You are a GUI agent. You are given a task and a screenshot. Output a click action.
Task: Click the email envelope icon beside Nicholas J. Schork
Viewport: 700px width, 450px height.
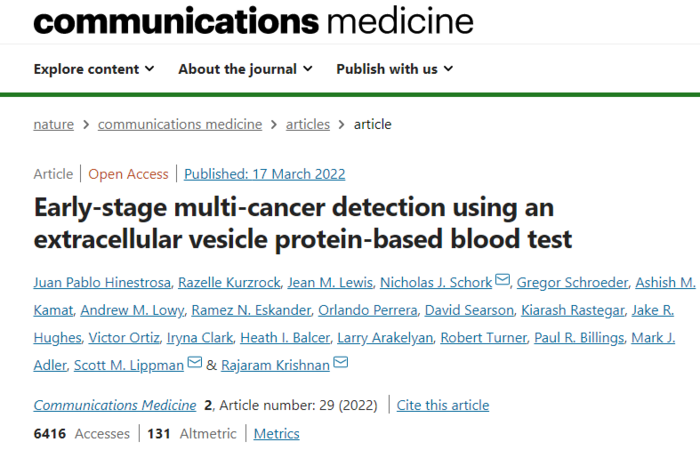pyautogui.click(x=503, y=280)
